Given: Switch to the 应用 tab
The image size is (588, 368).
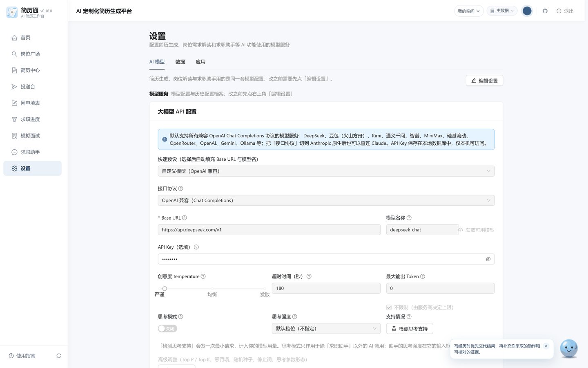Looking at the screenshot, I should (x=200, y=62).
